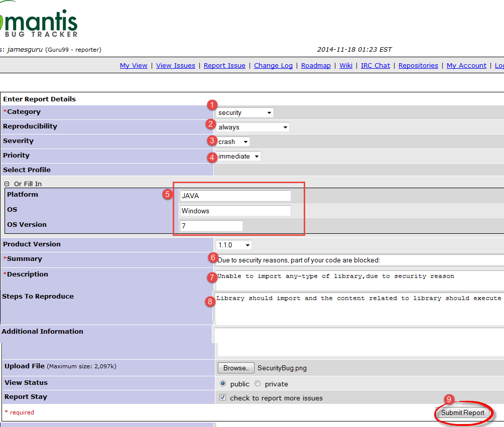This screenshot has height=427, width=504.
Task: Expand the Severity dropdown
Action: coord(233,142)
